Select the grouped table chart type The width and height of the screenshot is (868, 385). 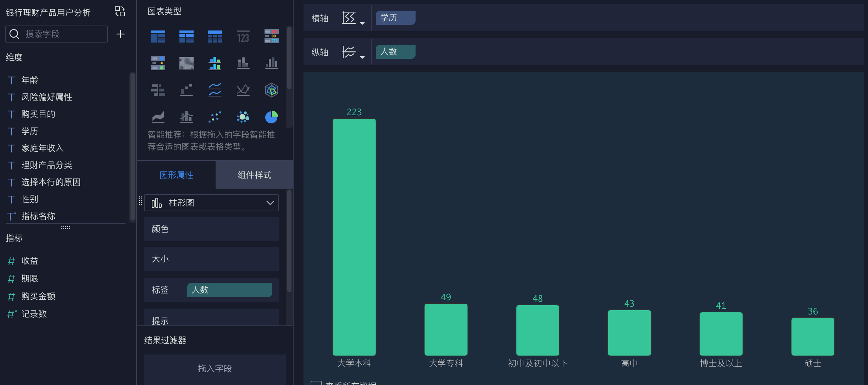158,37
